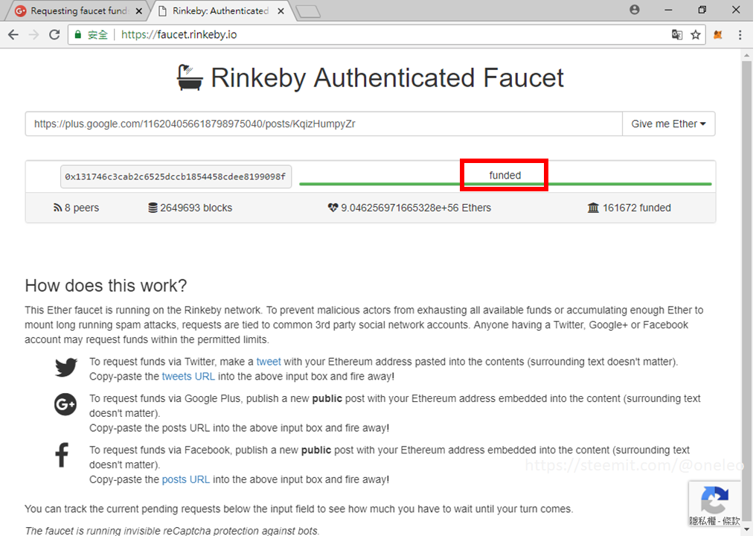Click the Twitter bird icon
Image resolution: width=756 pixels, height=536 pixels.
66,368
